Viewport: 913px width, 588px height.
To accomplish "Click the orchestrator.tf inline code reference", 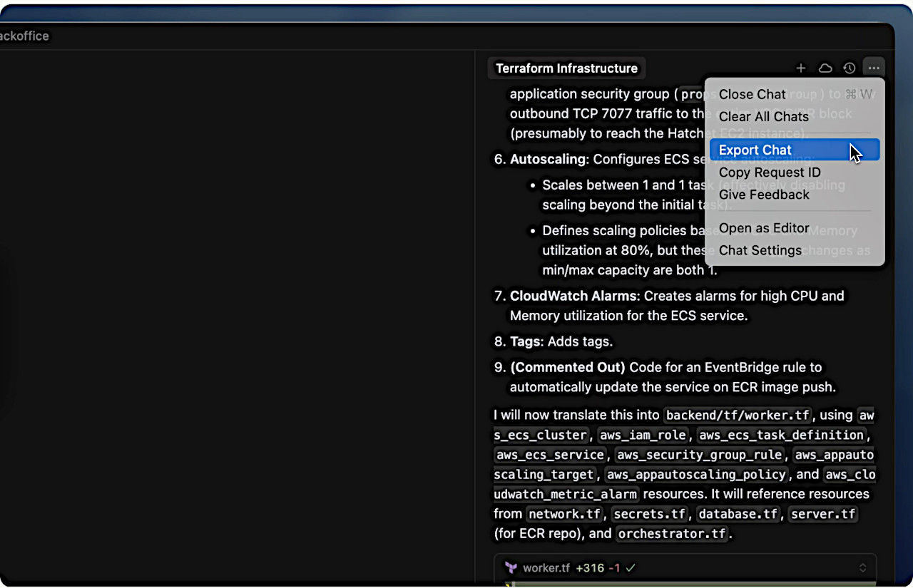I will tap(672, 534).
